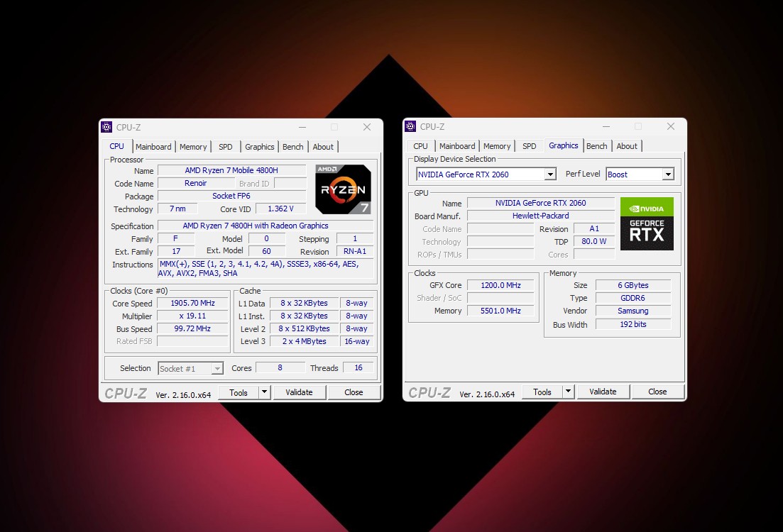Image resolution: width=783 pixels, height=532 pixels.
Task: Click the NVIDIA GeForce RTX logo
Action: coord(647,223)
